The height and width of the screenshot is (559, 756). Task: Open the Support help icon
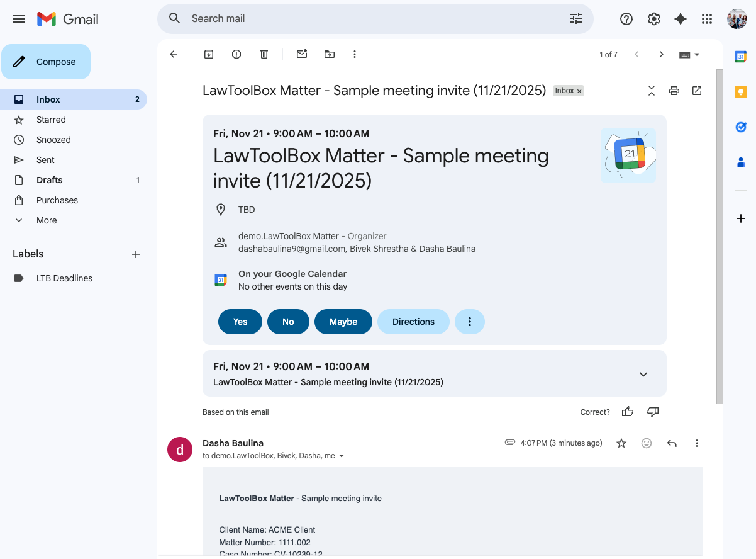coord(626,19)
